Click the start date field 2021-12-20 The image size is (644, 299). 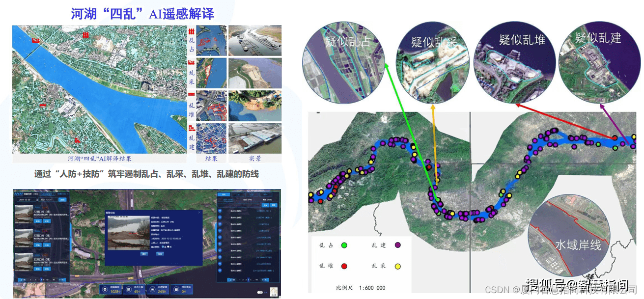[x=28, y=200]
